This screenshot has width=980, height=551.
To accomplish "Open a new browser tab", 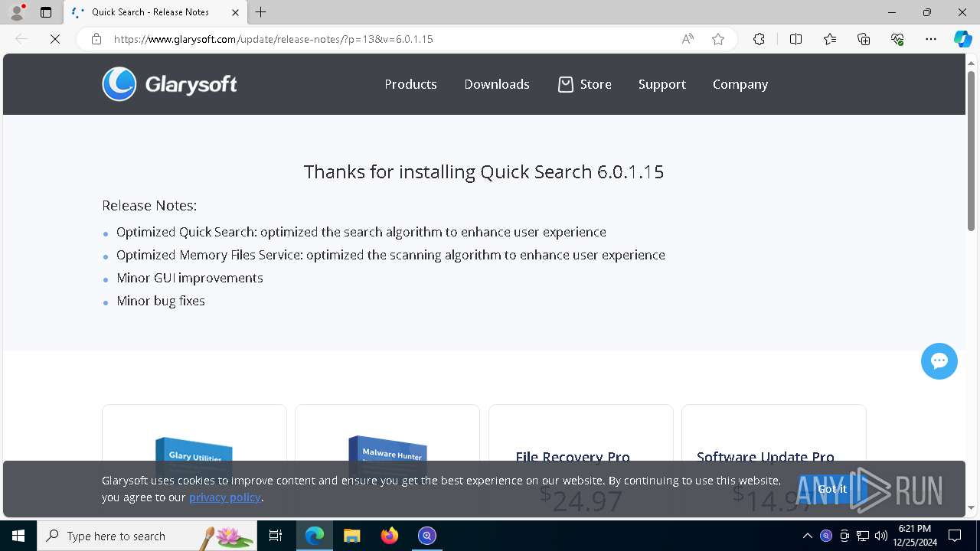I will pyautogui.click(x=261, y=12).
